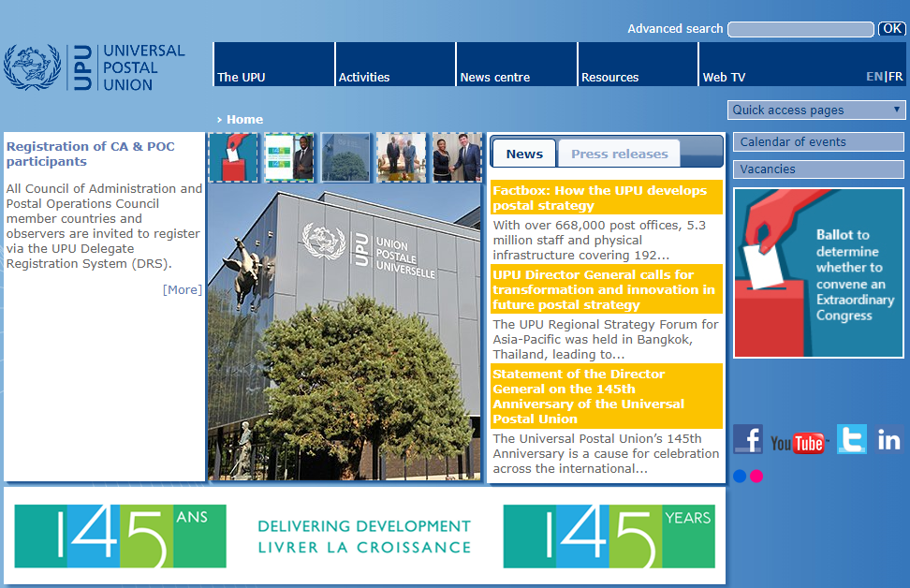Select the man beside 145 poster thumbnail
910x588 pixels.
289,157
